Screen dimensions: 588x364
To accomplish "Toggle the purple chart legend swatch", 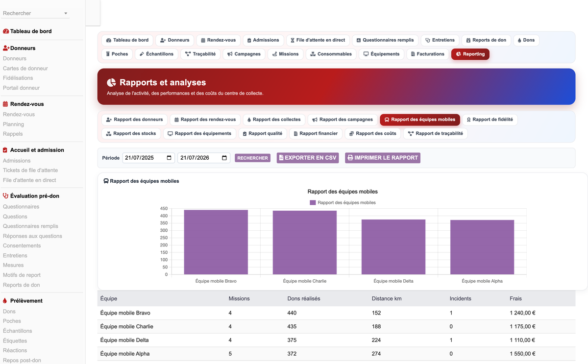I will pyautogui.click(x=313, y=202).
